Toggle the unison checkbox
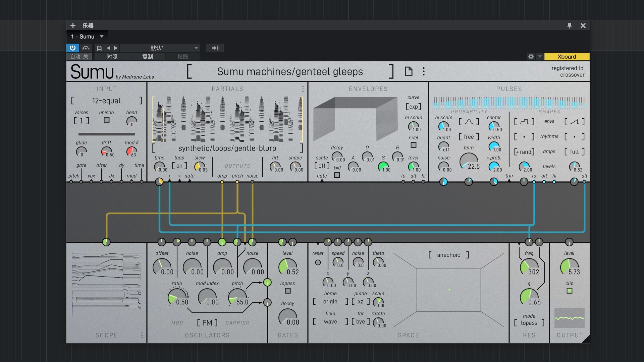Screen dimensions: 644x362 coord(107,120)
